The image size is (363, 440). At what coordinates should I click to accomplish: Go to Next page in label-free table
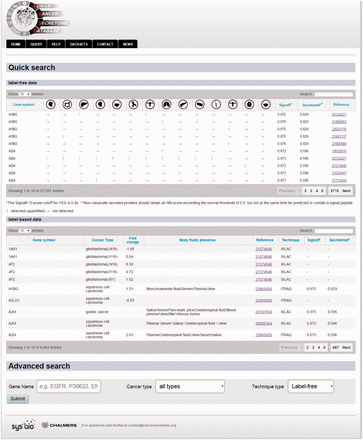(346, 191)
